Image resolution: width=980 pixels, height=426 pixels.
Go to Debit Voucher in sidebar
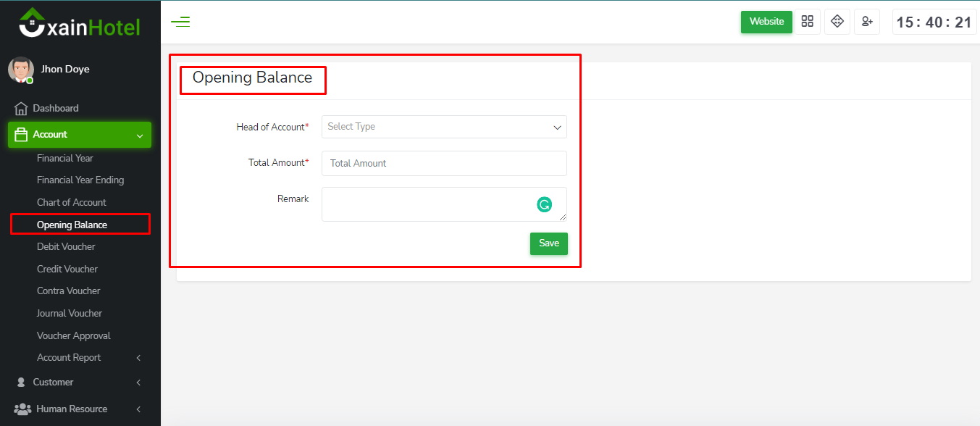click(x=66, y=247)
